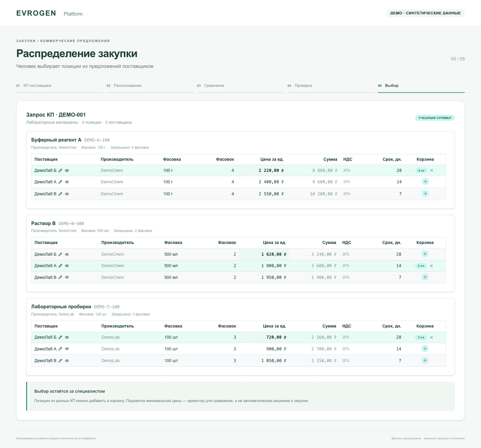481x448 pixels.
Task: View ДемоЛаб А source in Буферный реагент A
Action: [x=67, y=182]
